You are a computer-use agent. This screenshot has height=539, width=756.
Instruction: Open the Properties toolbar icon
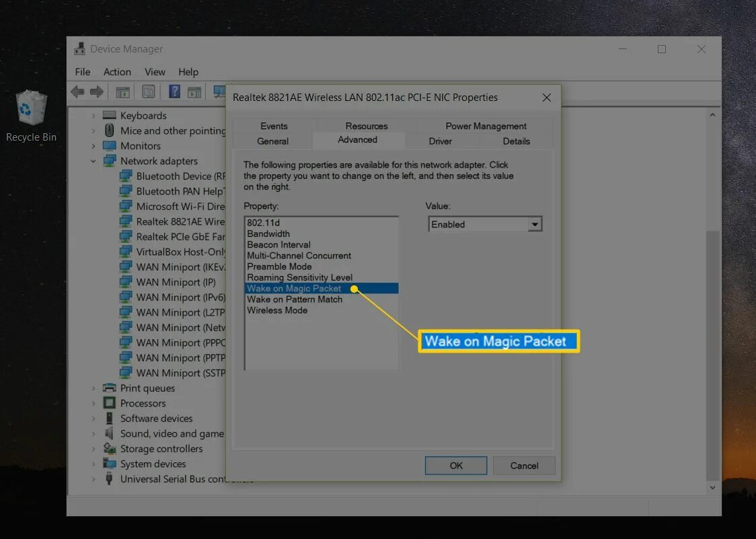pyautogui.click(x=149, y=92)
